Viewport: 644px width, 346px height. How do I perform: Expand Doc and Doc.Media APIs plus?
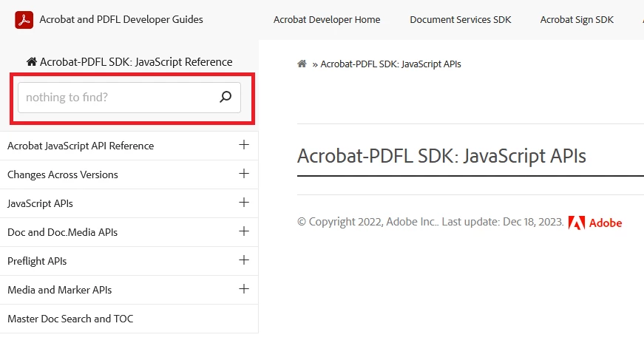(x=244, y=231)
